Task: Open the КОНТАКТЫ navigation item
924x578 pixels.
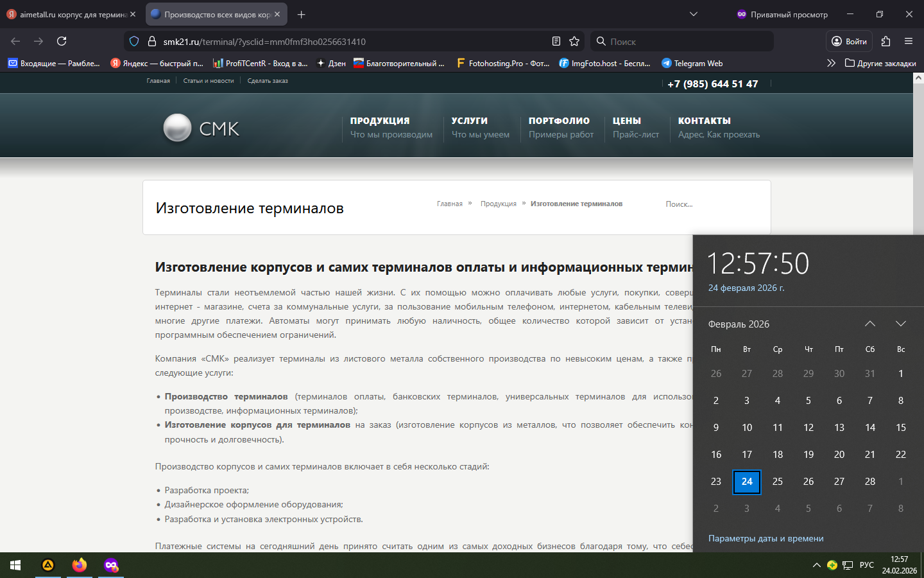Action: click(704, 121)
